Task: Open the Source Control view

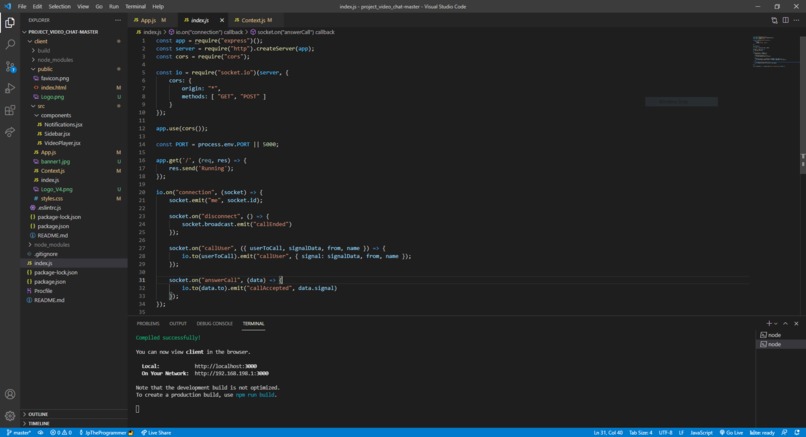Action: (10, 67)
